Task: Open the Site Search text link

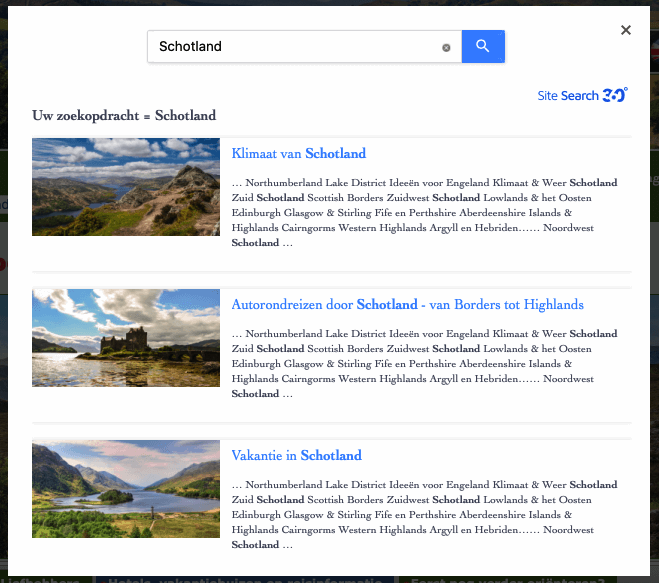Action: coord(567,96)
